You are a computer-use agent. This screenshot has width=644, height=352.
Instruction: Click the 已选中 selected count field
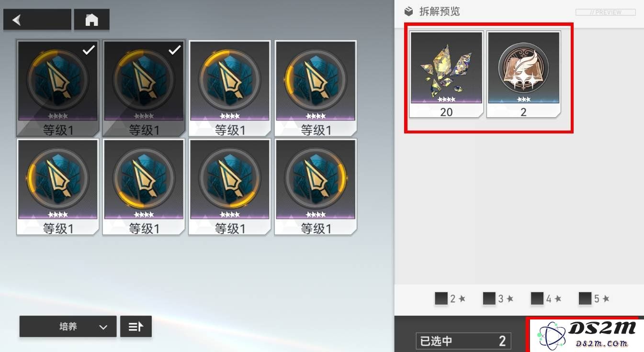[463, 341]
